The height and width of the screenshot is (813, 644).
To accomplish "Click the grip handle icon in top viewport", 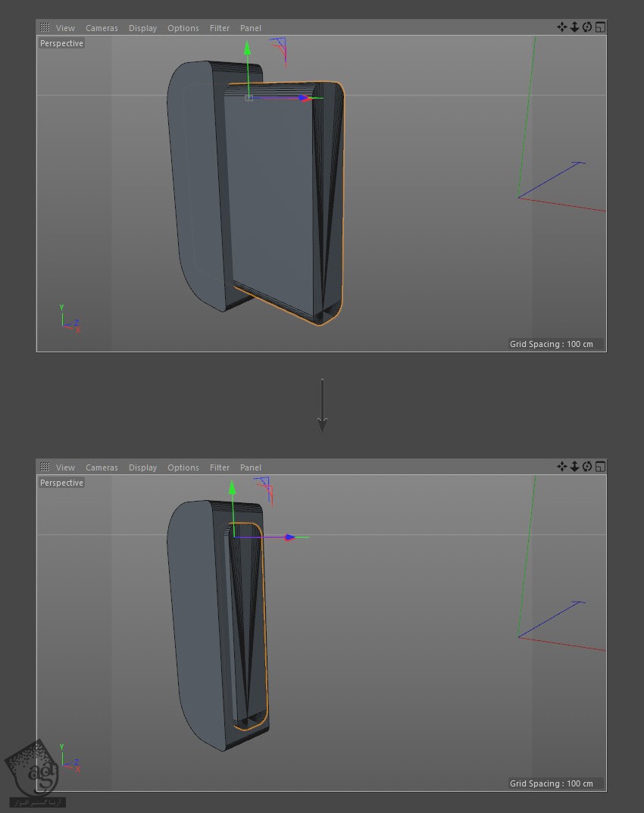I will point(45,28).
